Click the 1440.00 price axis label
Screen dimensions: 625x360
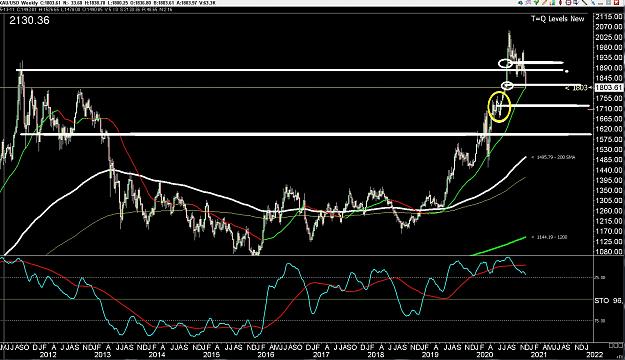tap(608, 170)
